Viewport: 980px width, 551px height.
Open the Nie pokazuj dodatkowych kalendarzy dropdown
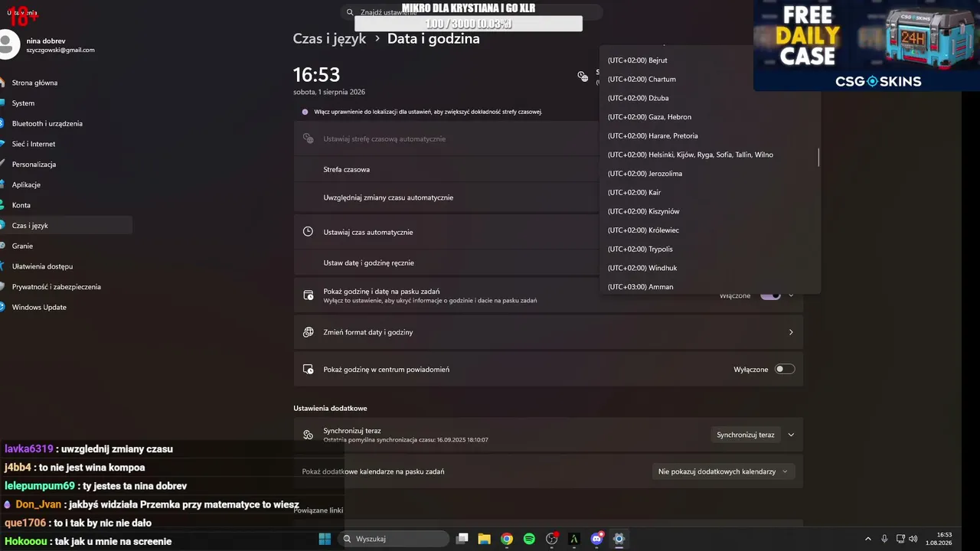pyautogui.click(x=723, y=471)
